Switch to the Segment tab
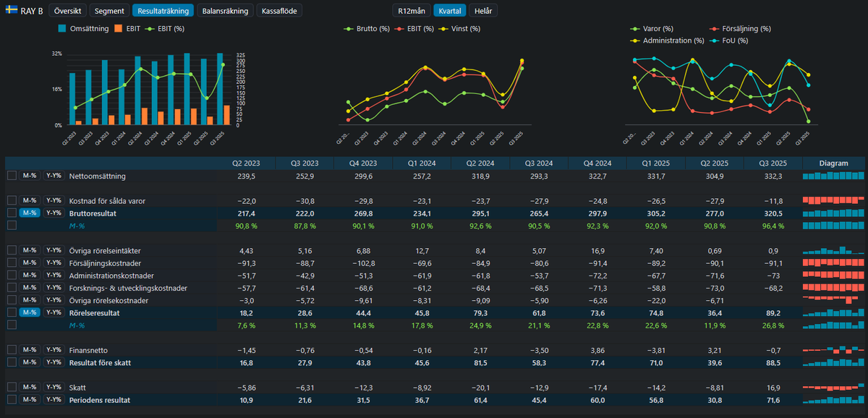The width and height of the screenshot is (868, 418). click(x=109, y=11)
